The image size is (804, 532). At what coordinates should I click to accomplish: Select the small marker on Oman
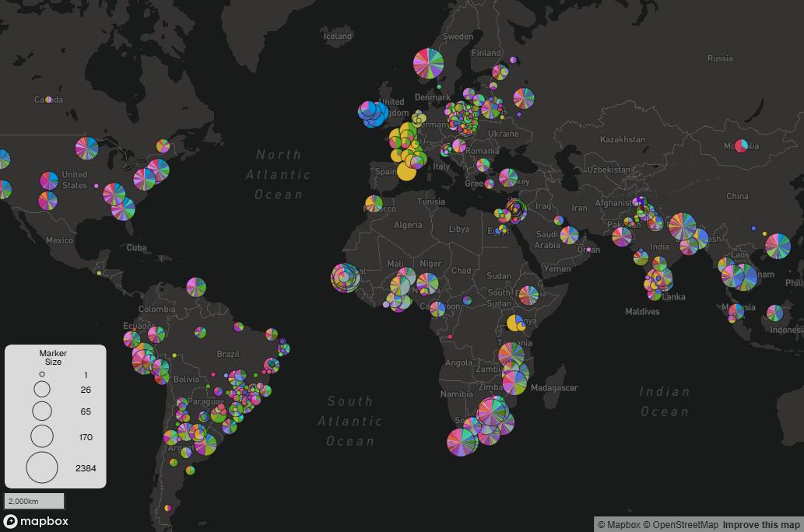point(589,250)
